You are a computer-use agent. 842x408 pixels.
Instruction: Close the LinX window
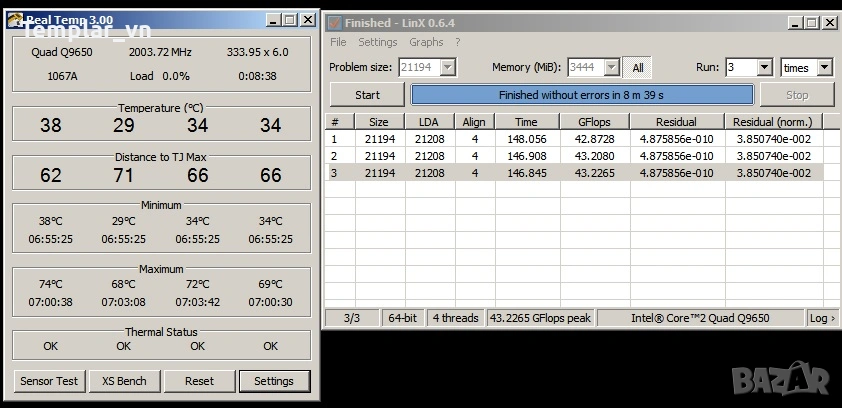829,23
